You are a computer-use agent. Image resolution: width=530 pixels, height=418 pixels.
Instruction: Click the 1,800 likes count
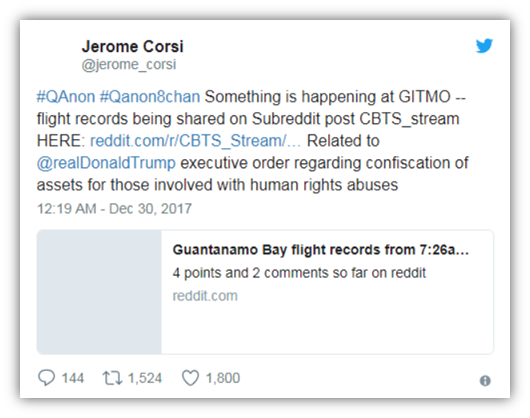tap(223, 378)
